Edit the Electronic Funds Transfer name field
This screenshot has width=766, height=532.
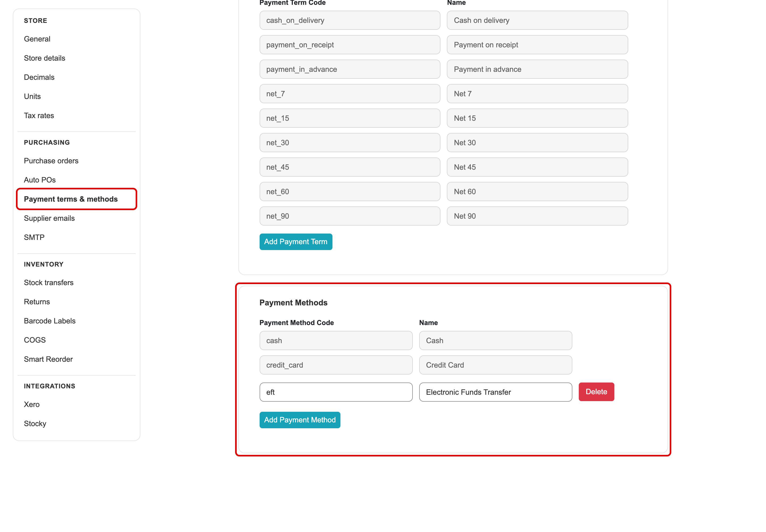coord(496,392)
